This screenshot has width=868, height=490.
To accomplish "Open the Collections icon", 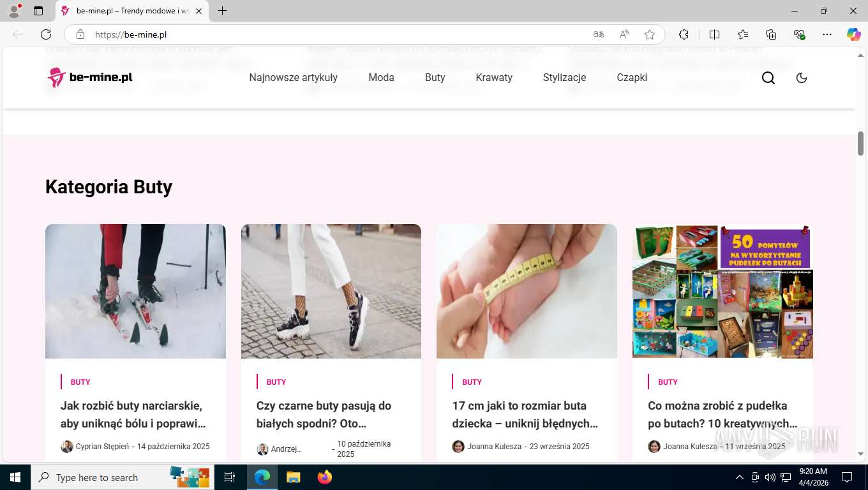I will pyautogui.click(x=771, y=34).
